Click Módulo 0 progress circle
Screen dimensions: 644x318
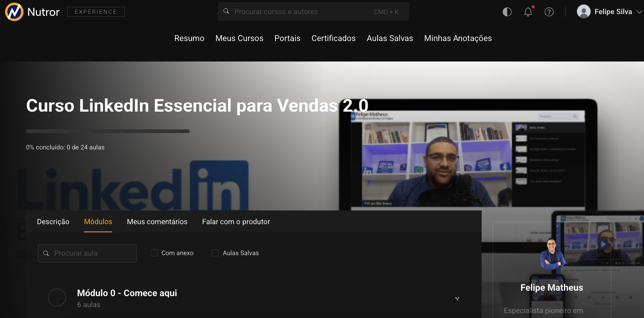pos(57,297)
